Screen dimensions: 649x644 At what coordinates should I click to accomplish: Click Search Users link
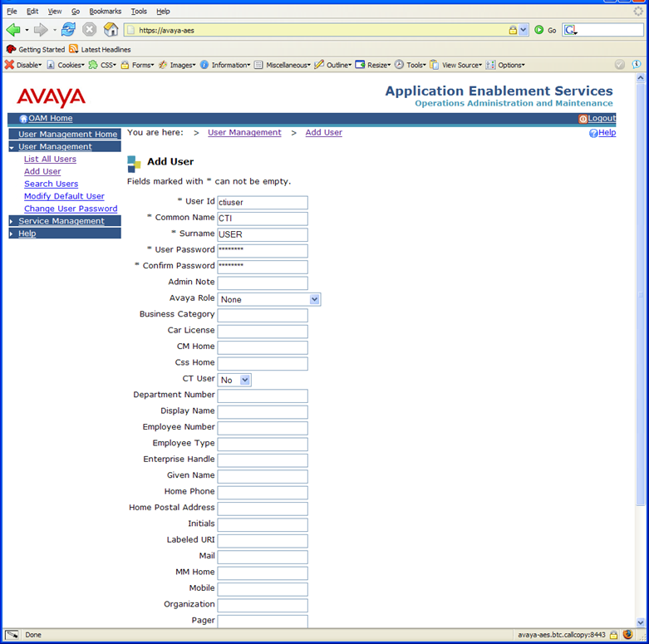(x=51, y=184)
